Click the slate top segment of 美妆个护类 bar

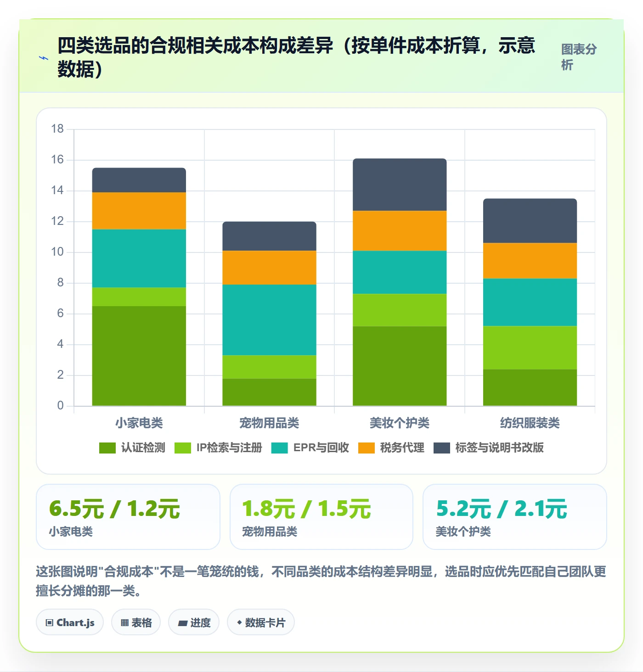[x=400, y=185]
